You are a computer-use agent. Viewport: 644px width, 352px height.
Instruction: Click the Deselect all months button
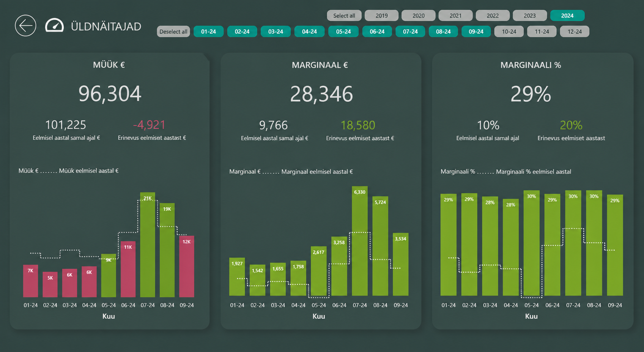173,32
